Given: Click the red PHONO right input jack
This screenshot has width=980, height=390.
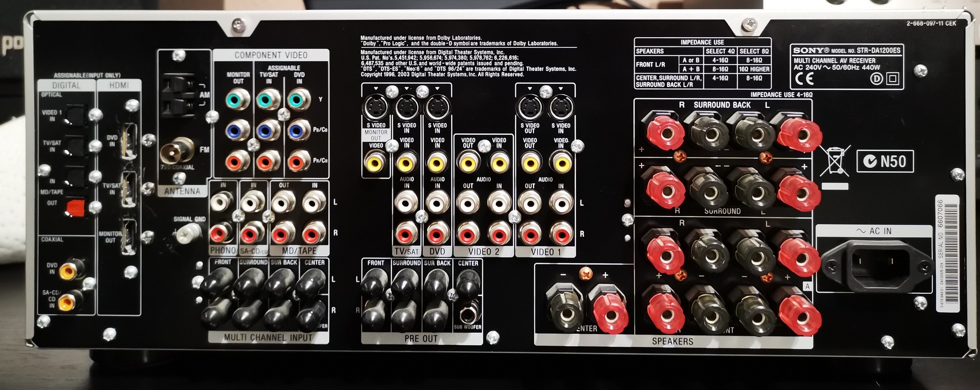Looking at the screenshot, I should 220,234.
